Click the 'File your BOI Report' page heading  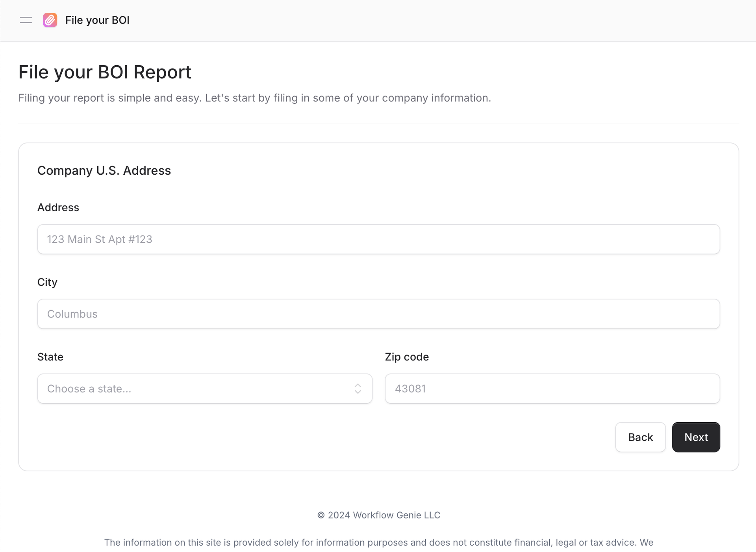105,72
